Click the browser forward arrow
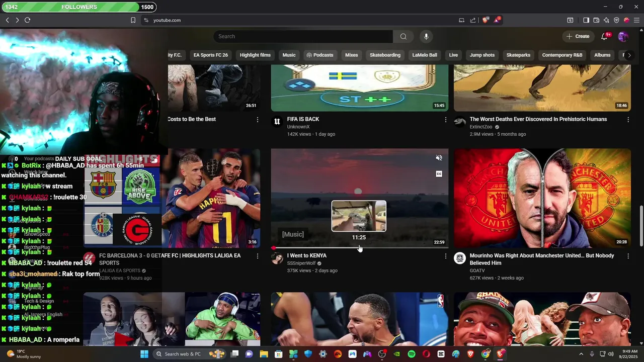The height and width of the screenshot is (362, 644). tap(17, 20)
